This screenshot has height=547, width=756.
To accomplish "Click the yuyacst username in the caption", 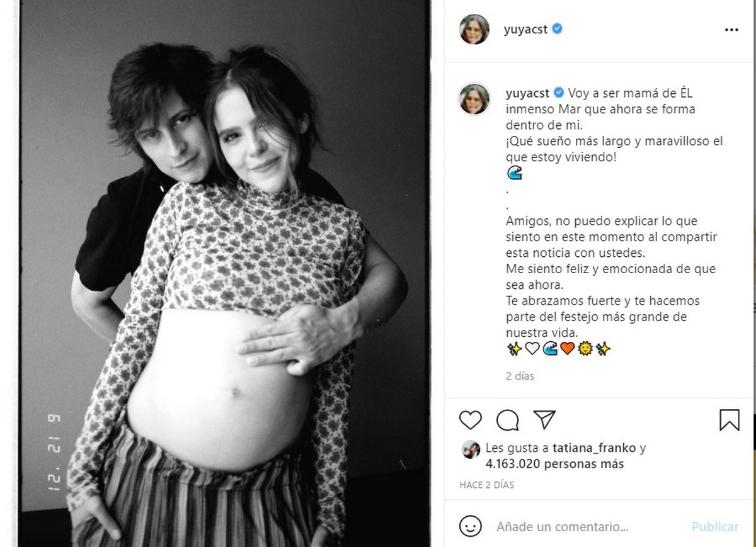I will pyautogui.click(x=528, y=94).
